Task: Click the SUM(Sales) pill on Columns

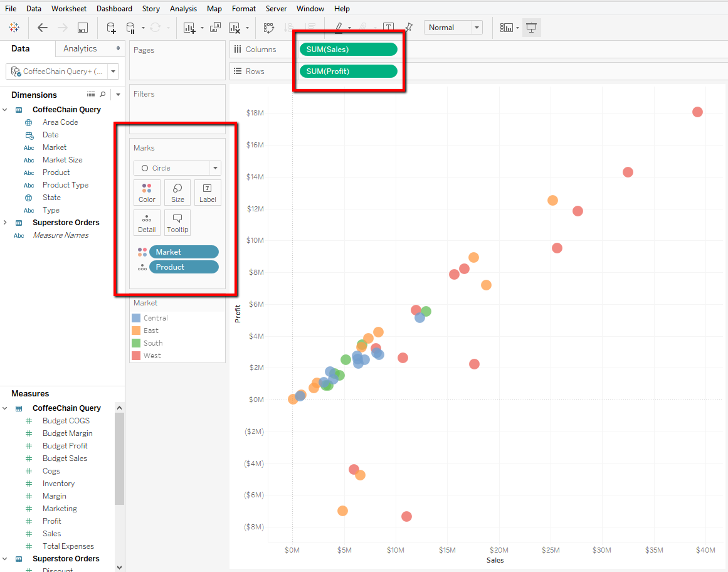Action: 348,48
